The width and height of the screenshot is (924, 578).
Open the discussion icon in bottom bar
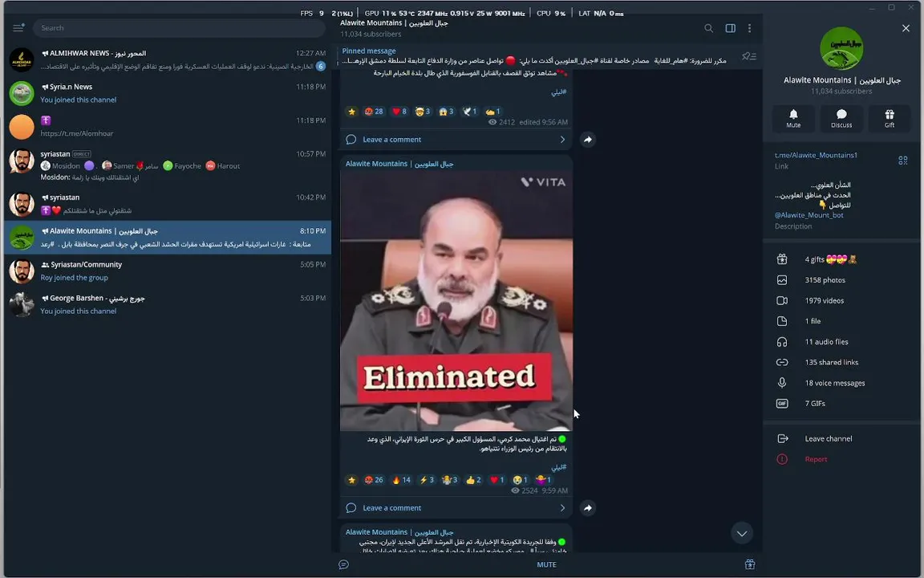(x=343, y=565)
